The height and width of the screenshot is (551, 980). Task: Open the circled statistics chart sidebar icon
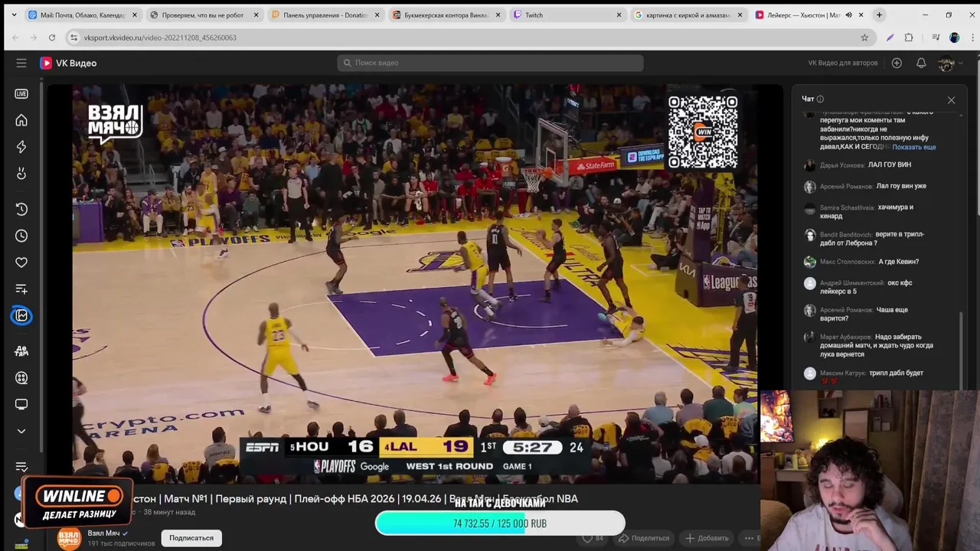[21, 315]
